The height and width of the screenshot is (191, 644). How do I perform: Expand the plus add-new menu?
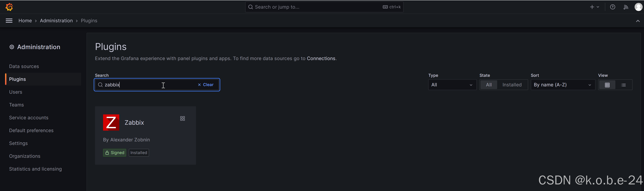(594, 7)
